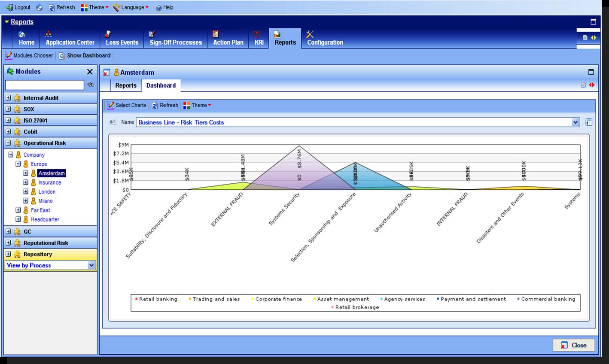Expand the Cobit module
Image resolution: width=609 pixels, height=364 pixels.
tap(8, 132)
